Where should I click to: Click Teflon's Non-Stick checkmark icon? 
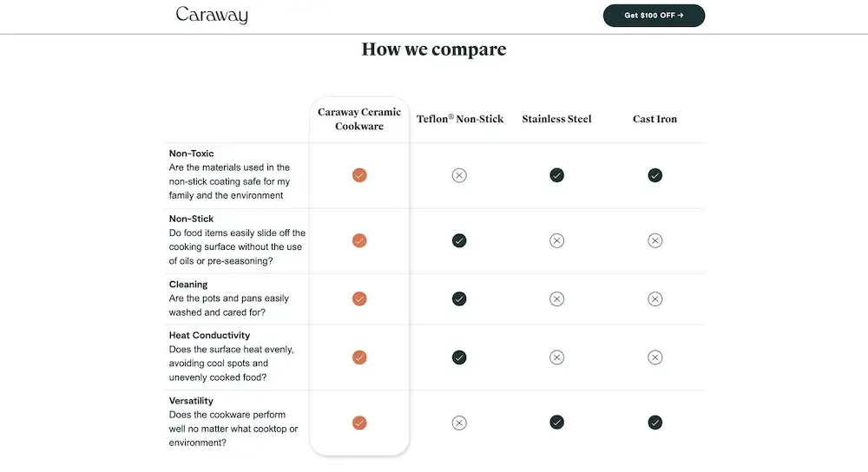pyautogui.click(x=459, y=240)
